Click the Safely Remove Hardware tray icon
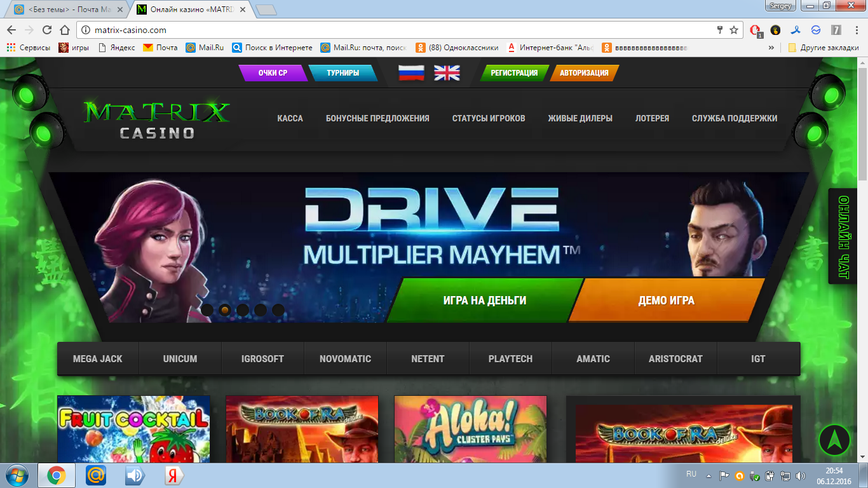Screen dimensions: 868x488 [754, 475]
